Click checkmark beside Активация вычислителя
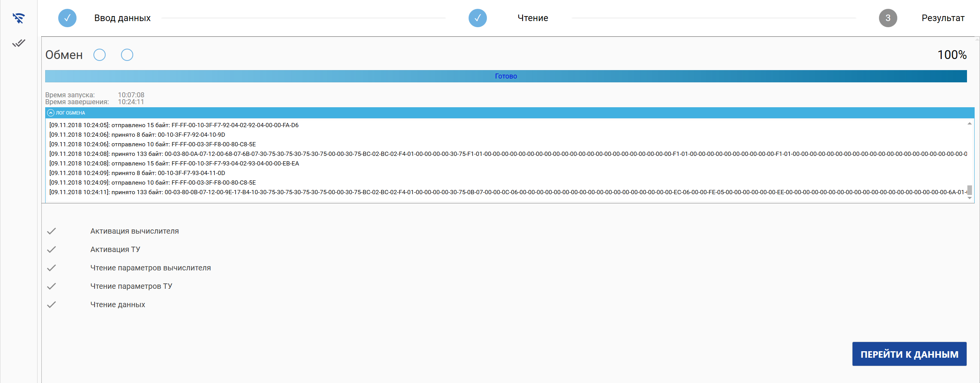Viewport: 980px width, 383px height. [51, 231]
